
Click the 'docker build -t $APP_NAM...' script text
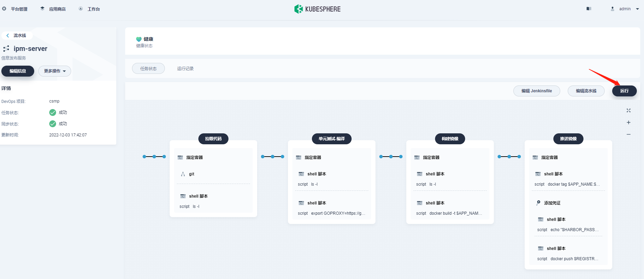point(456,213)
